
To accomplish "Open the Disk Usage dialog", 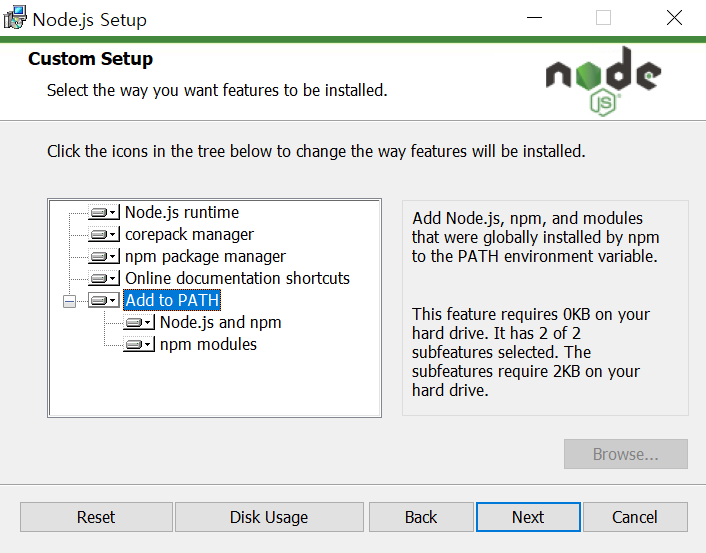I will click(269, 517).
